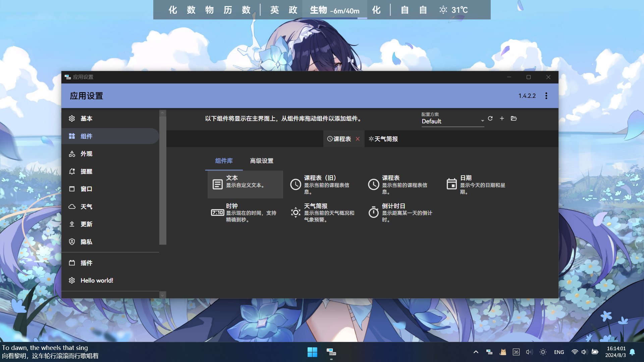
Task: Click the plus icon to add profile
Action: pos(502,118)
